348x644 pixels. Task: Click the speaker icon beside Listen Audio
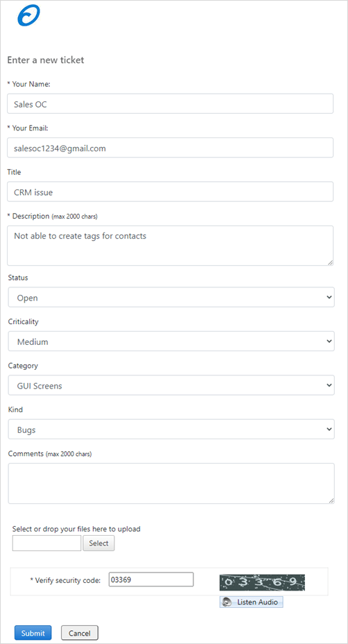(227, 602)
